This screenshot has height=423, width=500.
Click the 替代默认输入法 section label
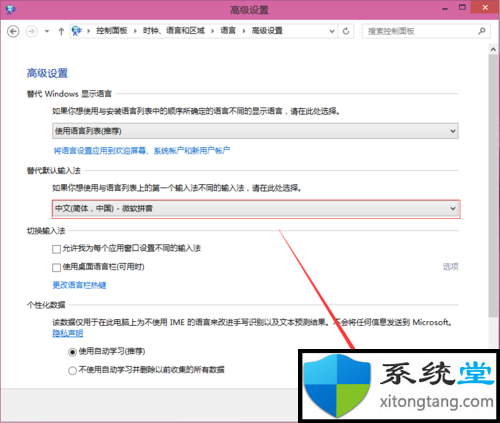(54, 171)
